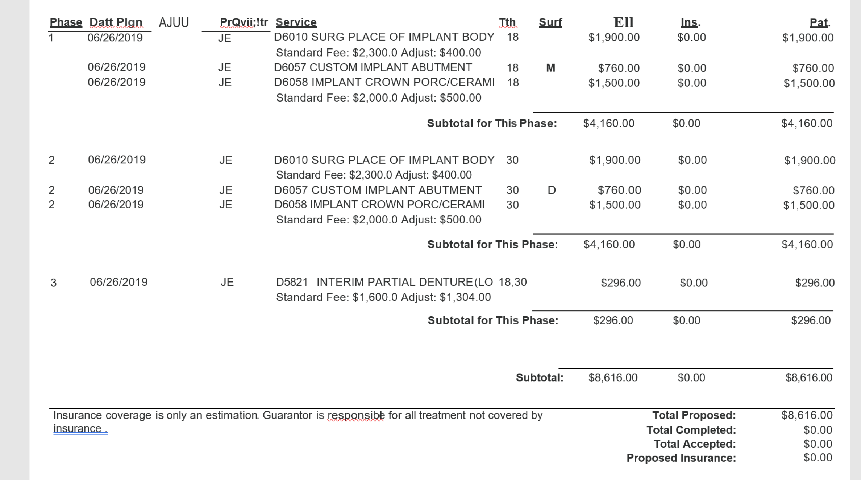Image resolution: width=868 pixels, height=488 pixels.
Task: Click the "Total Completed:" label
Action: pyautogui.click(x=691, y=430)
